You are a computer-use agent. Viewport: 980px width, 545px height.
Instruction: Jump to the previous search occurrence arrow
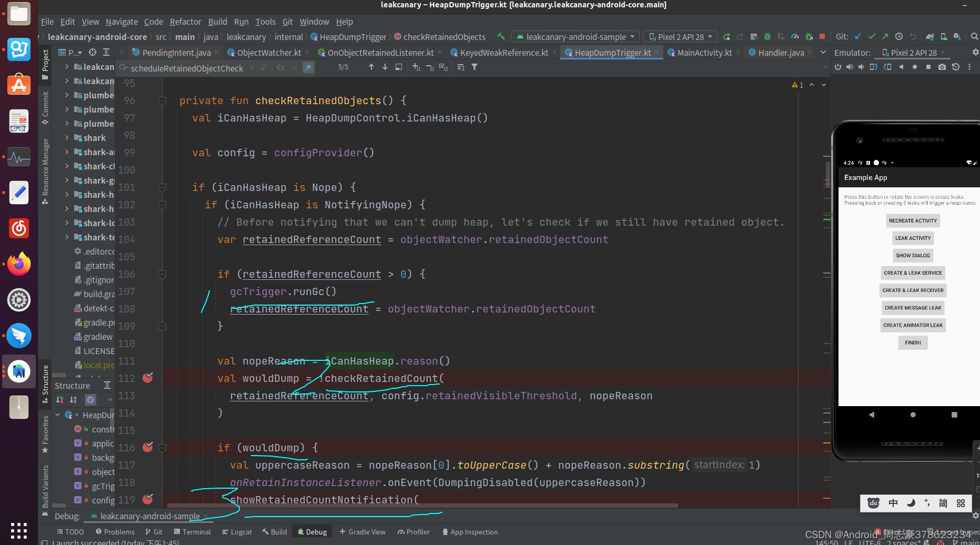click(x=371, y=67)
